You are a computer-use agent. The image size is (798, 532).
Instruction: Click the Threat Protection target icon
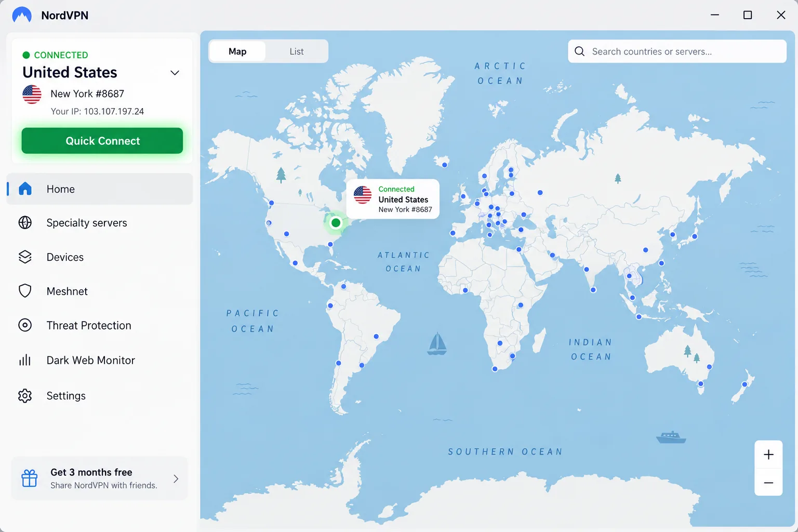point(25,325)
